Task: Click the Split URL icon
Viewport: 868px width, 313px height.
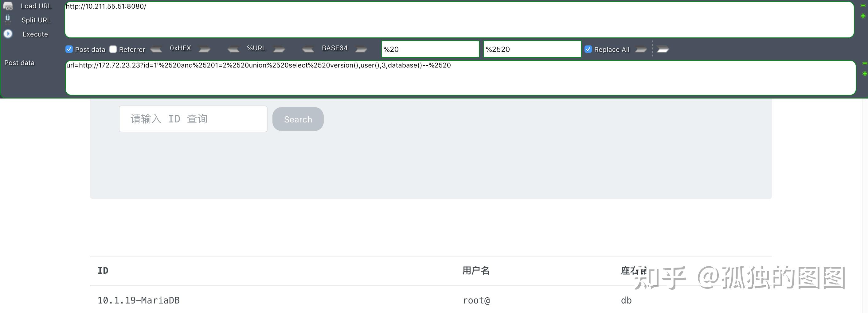Action: (x=8, y=20)
